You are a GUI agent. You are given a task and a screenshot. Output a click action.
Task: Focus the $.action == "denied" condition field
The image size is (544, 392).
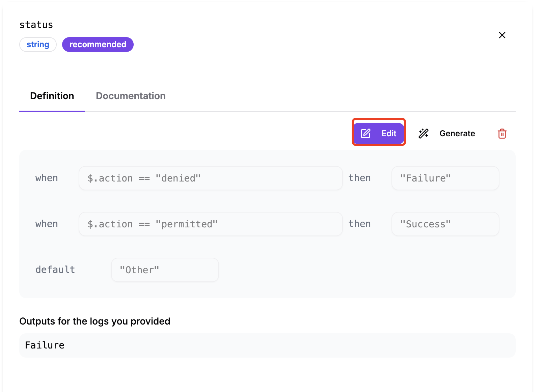click(x=211, y=178)
